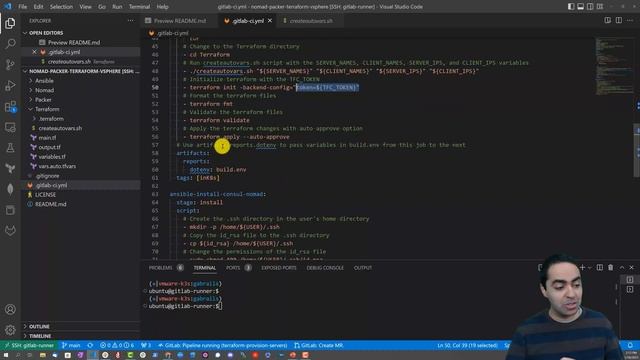Screen dimensions: 640x360
Task: Switch to createautovars.sh editor tab
Action: (x=311, y=21)
